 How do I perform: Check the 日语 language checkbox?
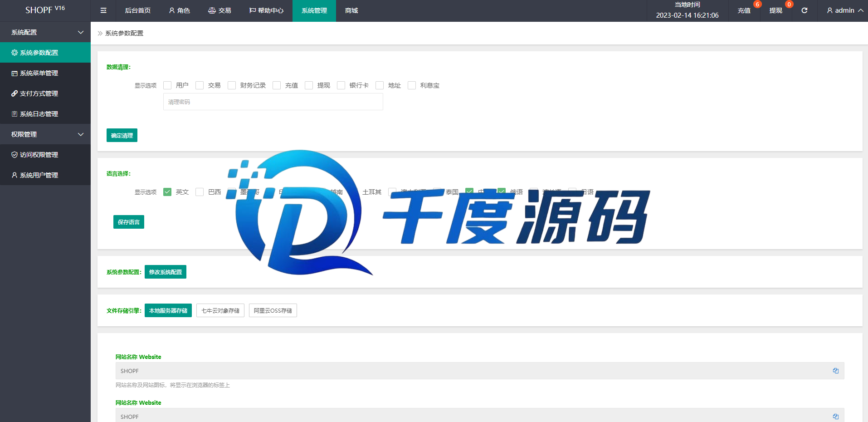point(573,192)
